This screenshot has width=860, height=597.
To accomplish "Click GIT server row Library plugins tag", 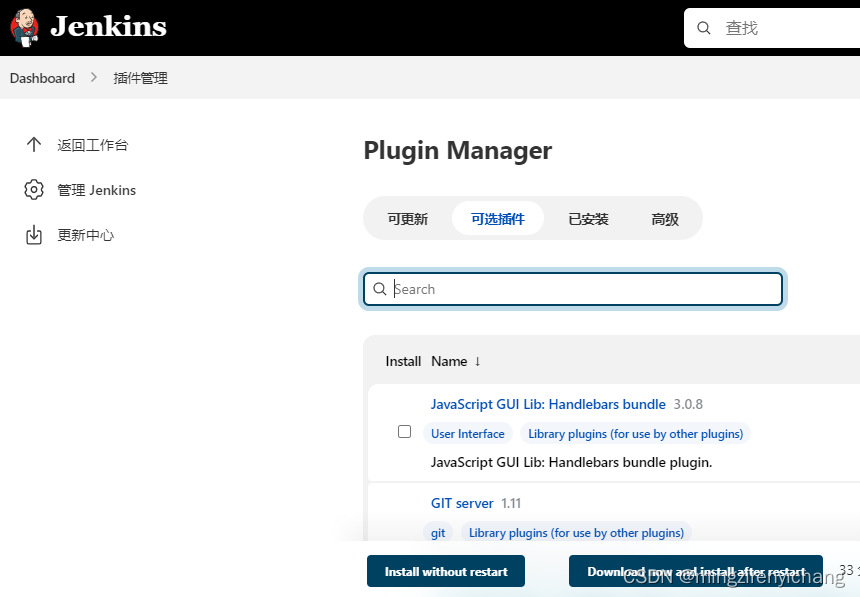I will (576, 532).
